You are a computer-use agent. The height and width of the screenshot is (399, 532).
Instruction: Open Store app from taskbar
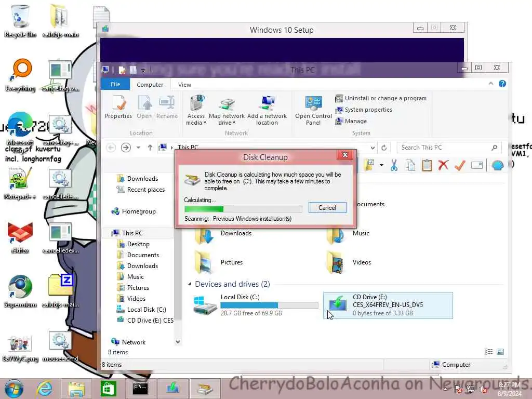click(108, 389)
